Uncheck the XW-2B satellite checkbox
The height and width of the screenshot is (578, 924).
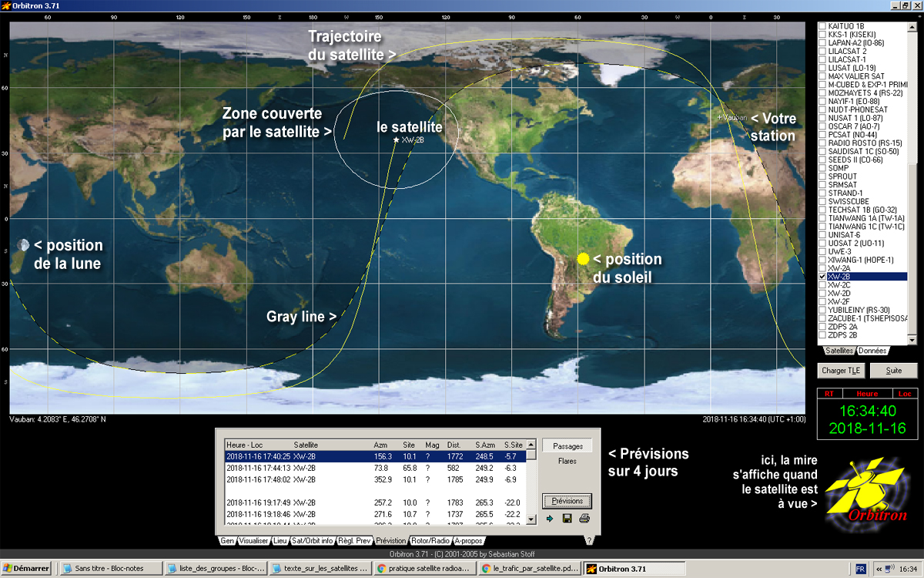point(823,277)
